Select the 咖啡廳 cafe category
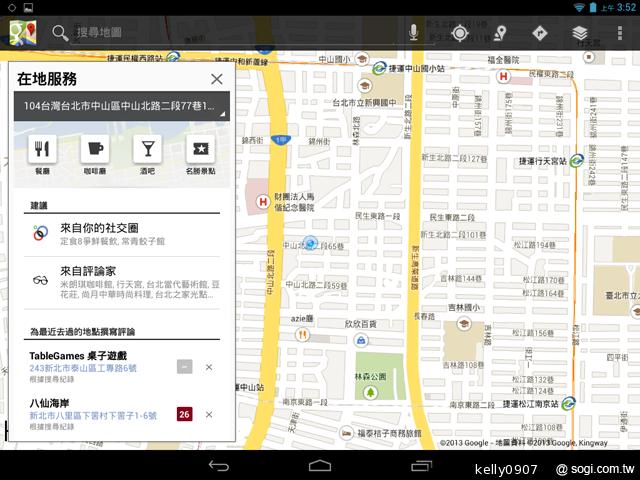The height and width of the screenshot is (480, 640). tap(95, 154)
